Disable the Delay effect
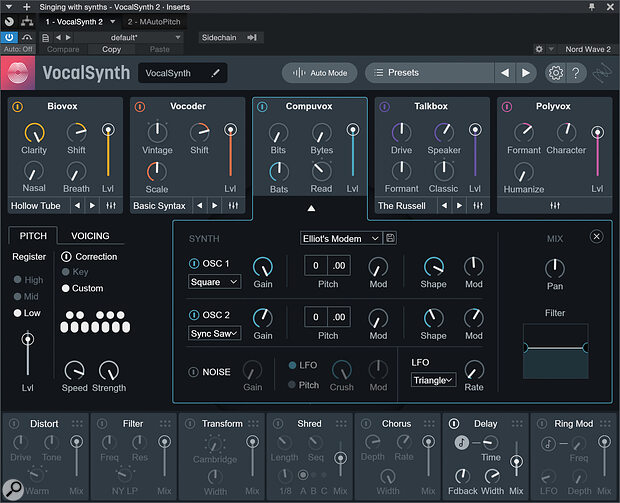Viewport: 620px width, 503px height. [454, 424]
